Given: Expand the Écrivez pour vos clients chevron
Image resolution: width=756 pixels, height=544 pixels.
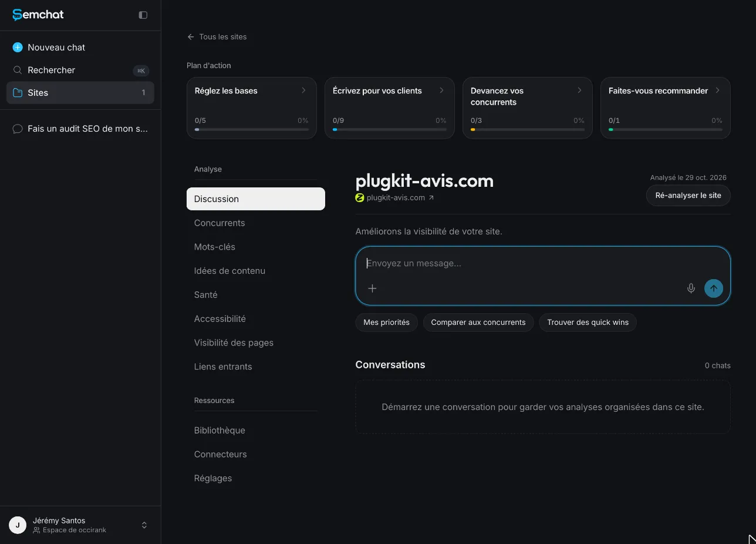Looking at the screenshot, I should pyautogui.click(x=441, y=90).
